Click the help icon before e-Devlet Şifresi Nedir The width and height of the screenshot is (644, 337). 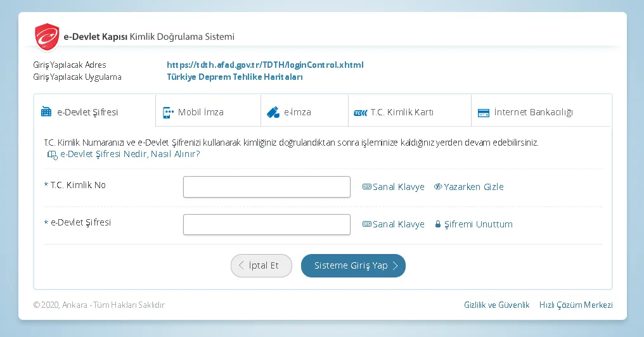click(x=52, y=155)
